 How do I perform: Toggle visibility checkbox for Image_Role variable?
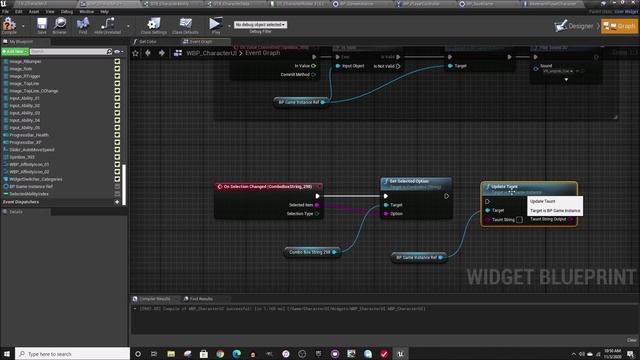tap(117, 69)
